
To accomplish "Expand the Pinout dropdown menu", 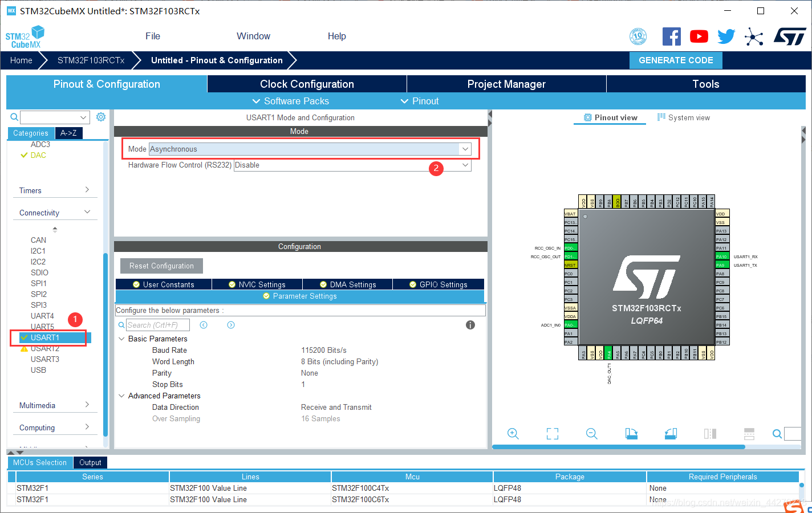I will pos(420,101).
